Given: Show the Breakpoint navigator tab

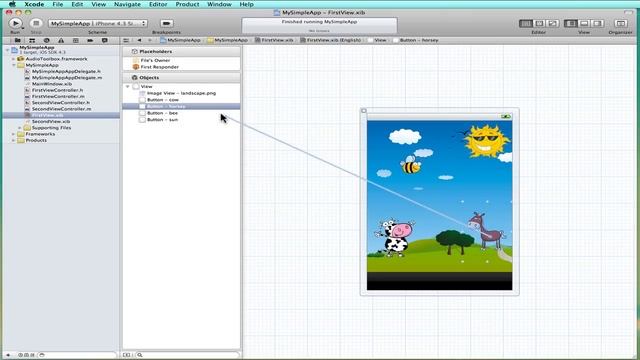Looking at the screenshot, I should point(90,40).
